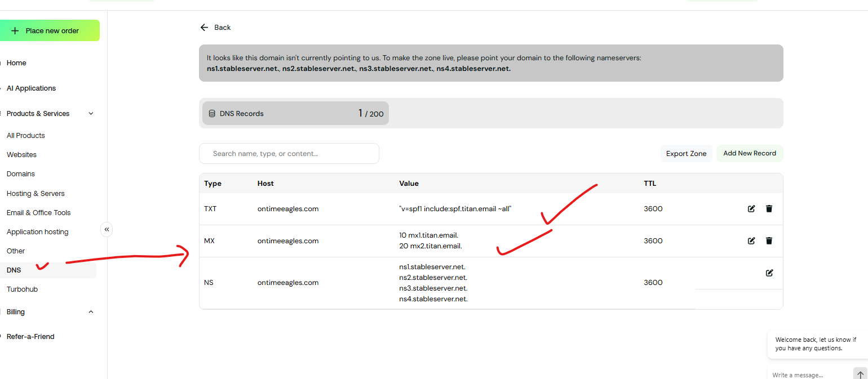The height and width of the screenshot is (379, 868).
Task: Focus the DNS records search field
Action: 289,154
